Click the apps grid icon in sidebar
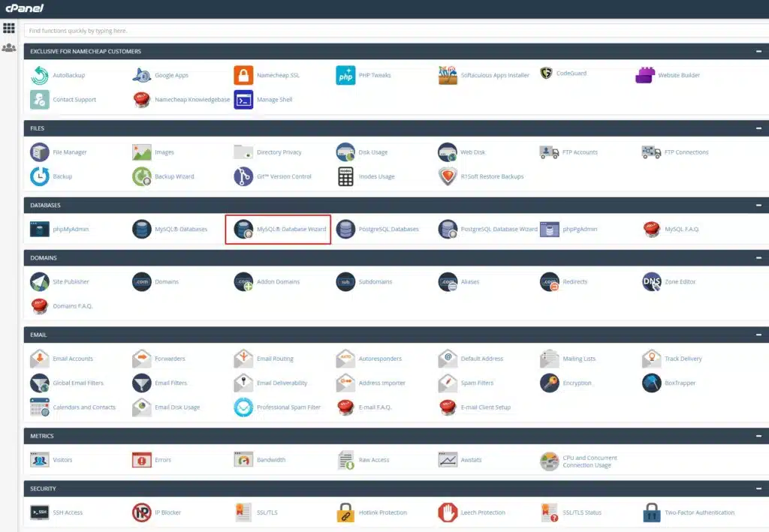The height and width of the screenshot is (532, 769). (x=9, y=28)
